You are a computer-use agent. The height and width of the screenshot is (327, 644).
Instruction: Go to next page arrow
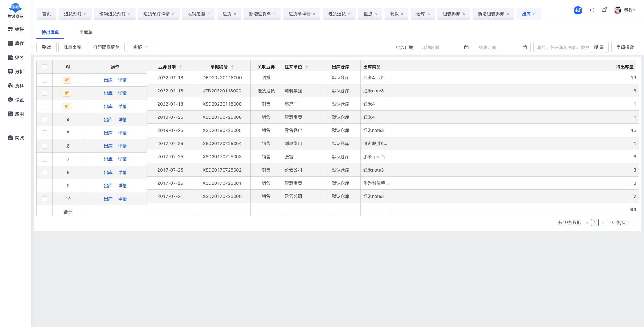point(602,223)
